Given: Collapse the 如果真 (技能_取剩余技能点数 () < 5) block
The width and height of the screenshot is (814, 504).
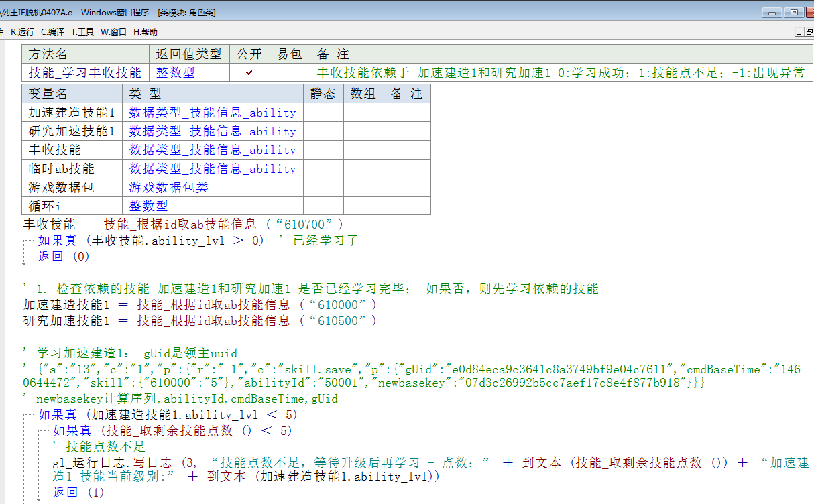Looking at the screenshot, I should (43, 431).
